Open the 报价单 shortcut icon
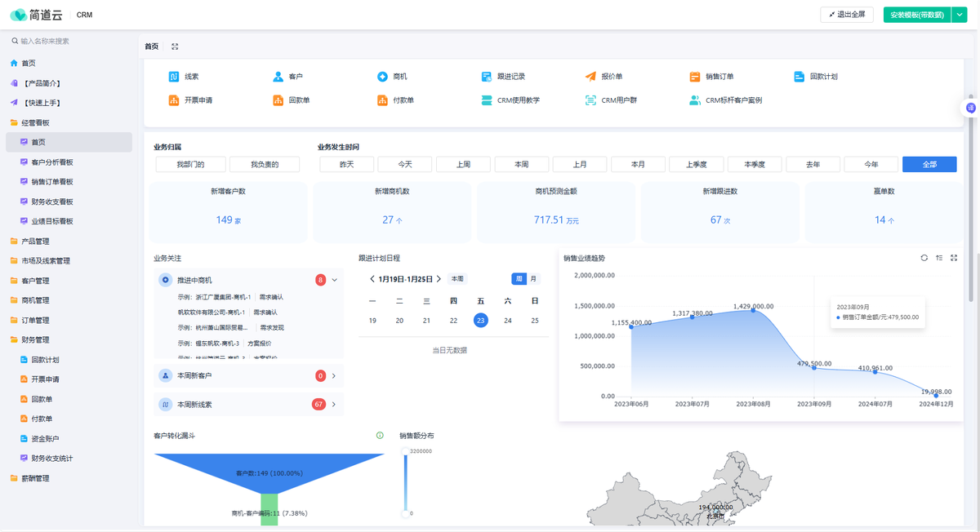Image resolution: width=980 pixels, height=532 pixels. point(591,77)
